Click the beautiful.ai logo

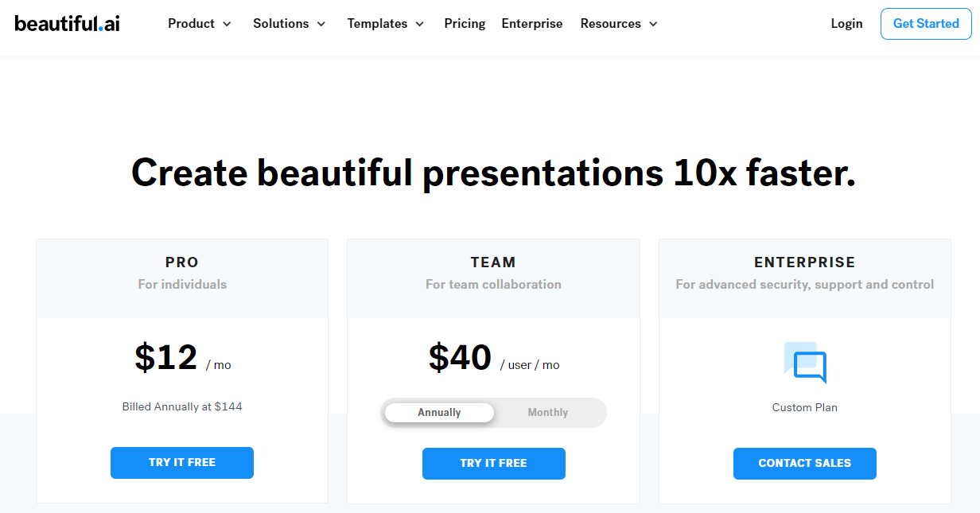(67, 23)
